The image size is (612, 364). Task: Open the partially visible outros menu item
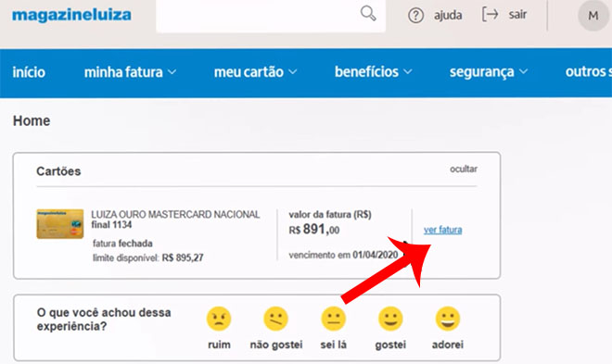(589, 71)
